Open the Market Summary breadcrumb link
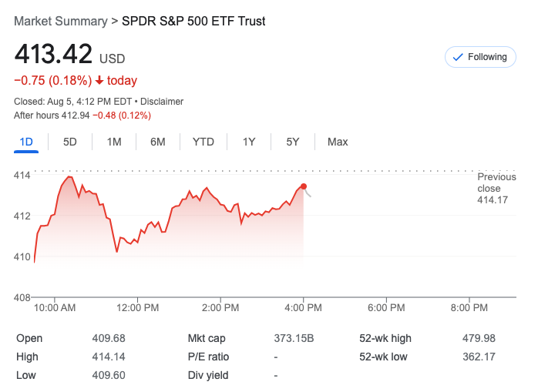The height and width of the screenshot is (392, 538). point(61,22)
